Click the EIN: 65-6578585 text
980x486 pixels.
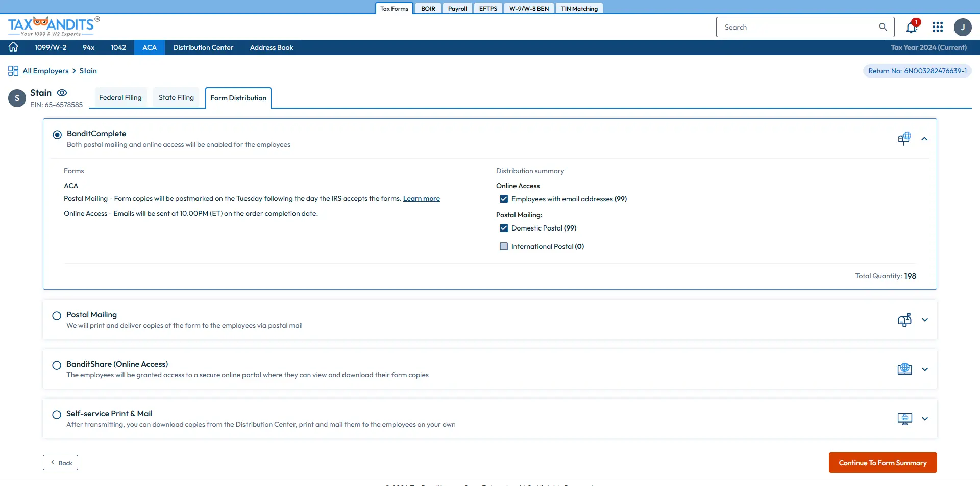[x=56, y=105]
